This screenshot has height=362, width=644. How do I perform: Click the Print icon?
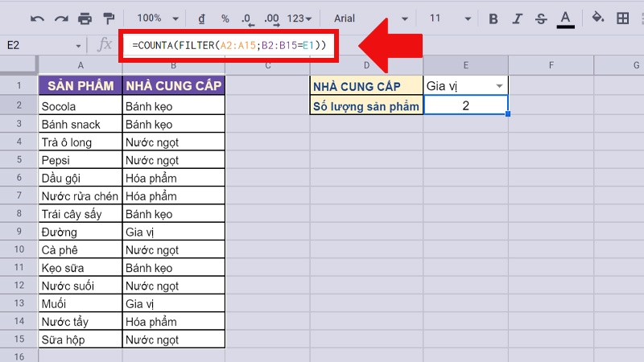(85, 19)
